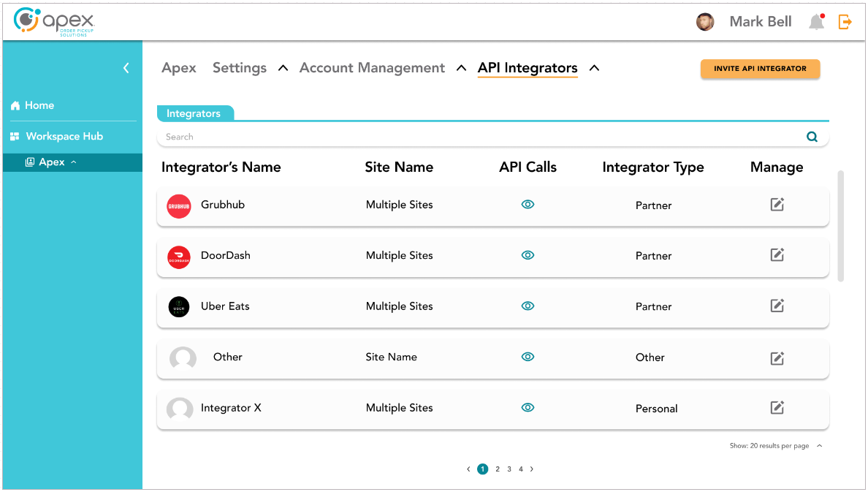Open Workspace Hub in the sidebar

click(x=64, y=137)
